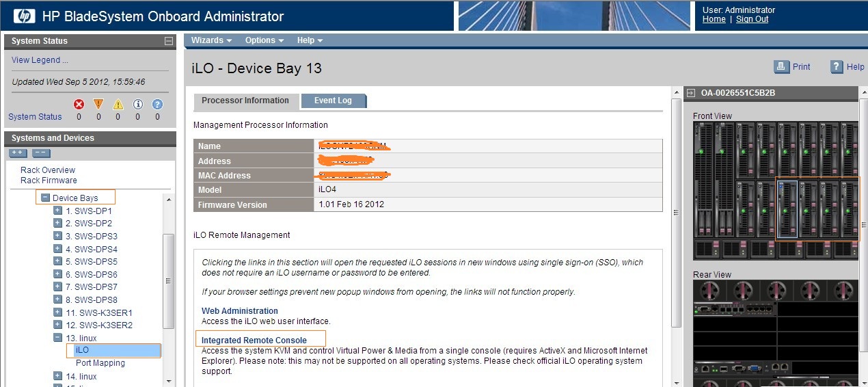This screenshot has height=387, width=868.
Task: Select Port Mapping under bay 13
Action: click(100, 363)
